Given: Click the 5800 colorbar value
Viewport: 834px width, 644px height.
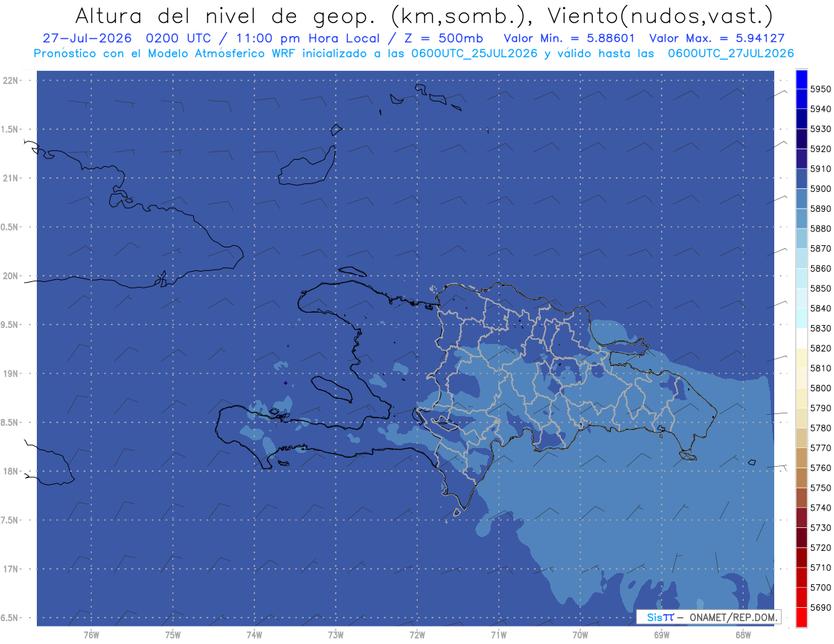Looking at the screenshot, I should 821,388.
